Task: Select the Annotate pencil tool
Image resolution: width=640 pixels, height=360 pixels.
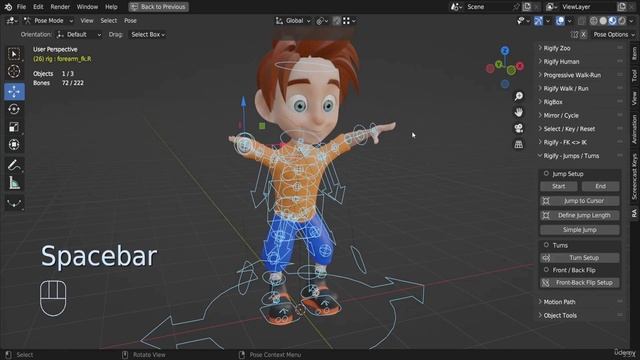Action: (14, 165)
